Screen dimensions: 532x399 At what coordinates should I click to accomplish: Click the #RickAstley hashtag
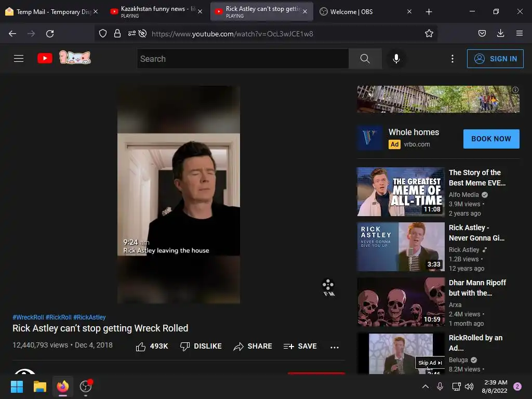tap(89, 317)
